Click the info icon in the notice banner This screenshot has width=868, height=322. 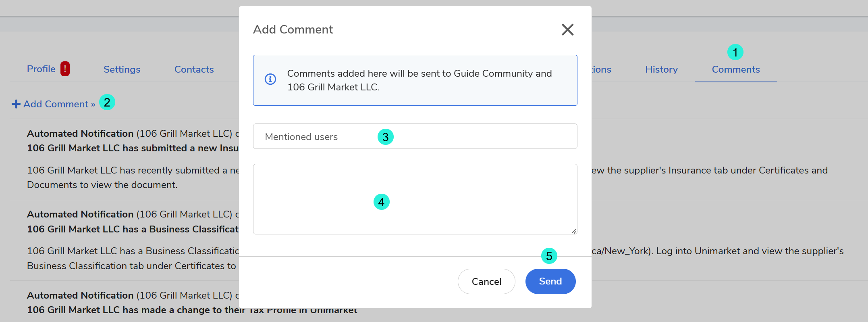click(270, 79)
